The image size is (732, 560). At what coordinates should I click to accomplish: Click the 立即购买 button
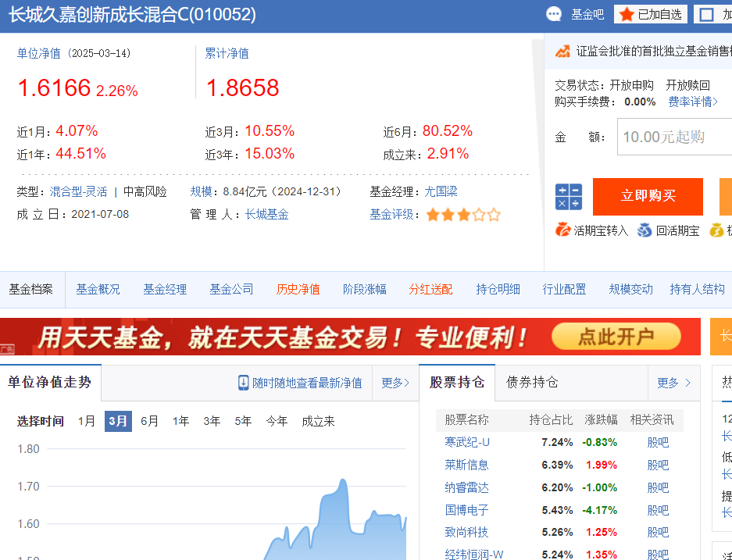[648, 197]
